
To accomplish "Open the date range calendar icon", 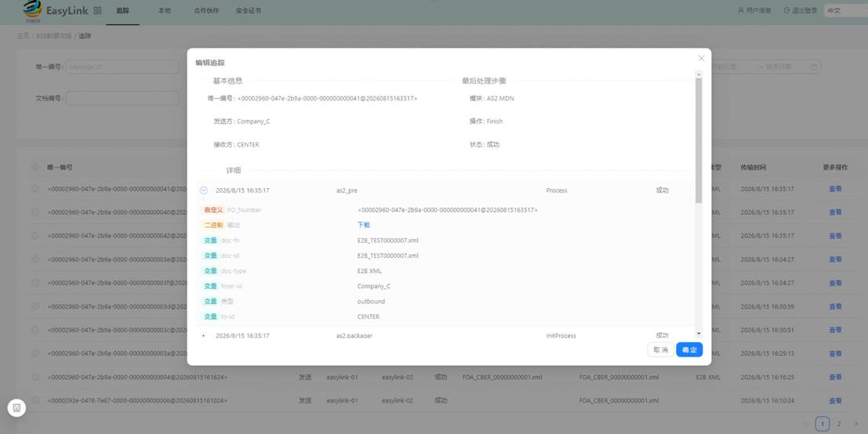I will pos(813,67).
